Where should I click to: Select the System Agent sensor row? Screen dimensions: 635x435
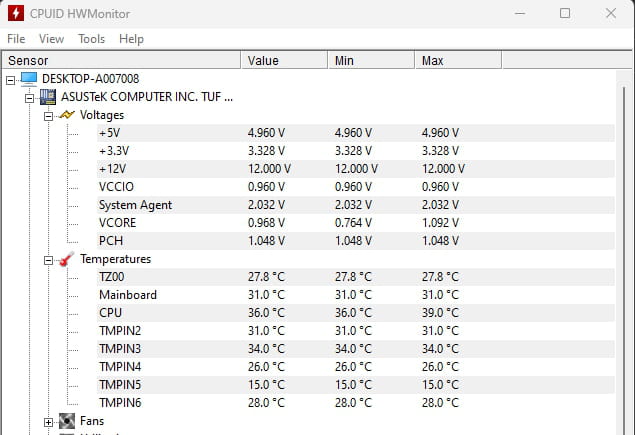pos(356,205)
